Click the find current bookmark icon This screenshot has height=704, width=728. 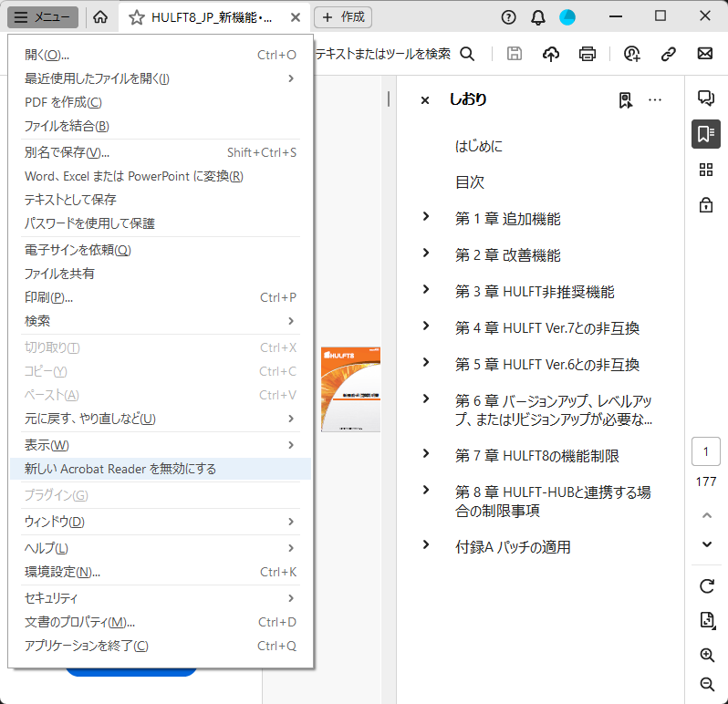click(x=626, y=99)
